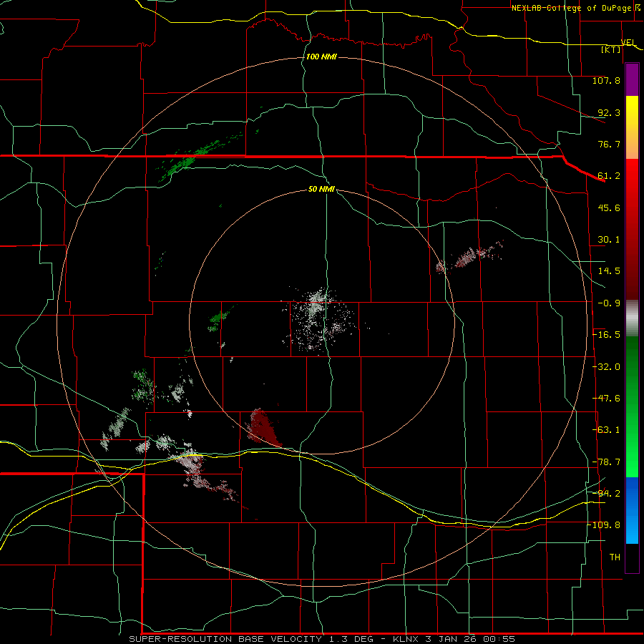Click the -63.1 velocity scale value
Image resolution: width=644 pixels, height=644 pixels.
click(x=606, y=430)
